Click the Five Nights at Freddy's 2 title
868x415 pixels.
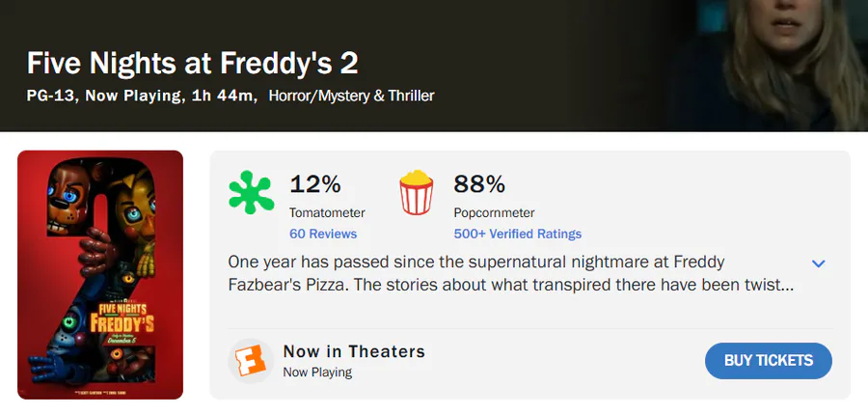click(193, 64)
